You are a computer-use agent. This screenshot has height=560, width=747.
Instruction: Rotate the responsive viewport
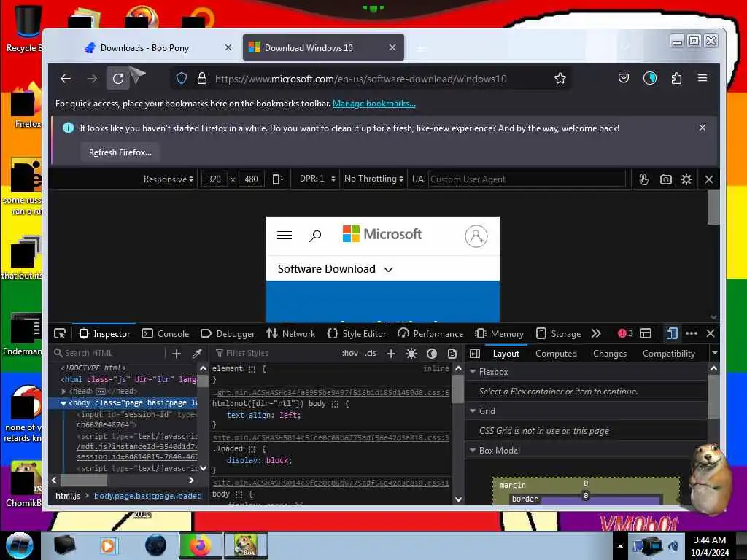pos(277,179)
